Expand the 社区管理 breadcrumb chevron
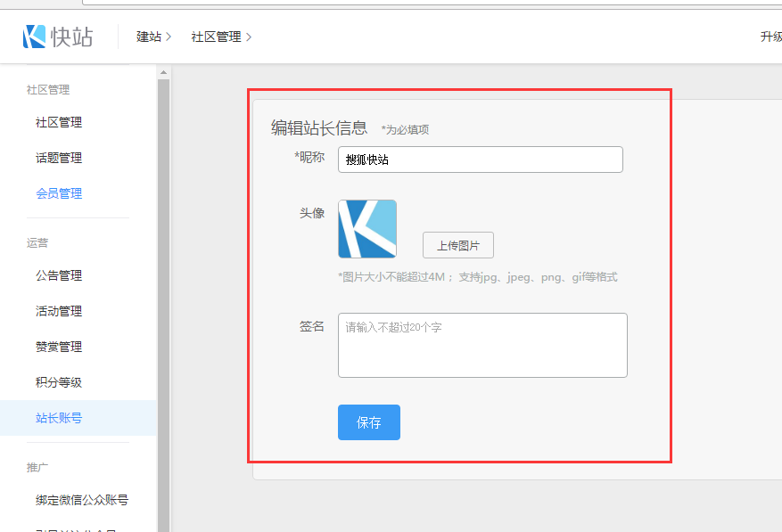The height and width of the screenshot is (532, 782). [249, 37]
